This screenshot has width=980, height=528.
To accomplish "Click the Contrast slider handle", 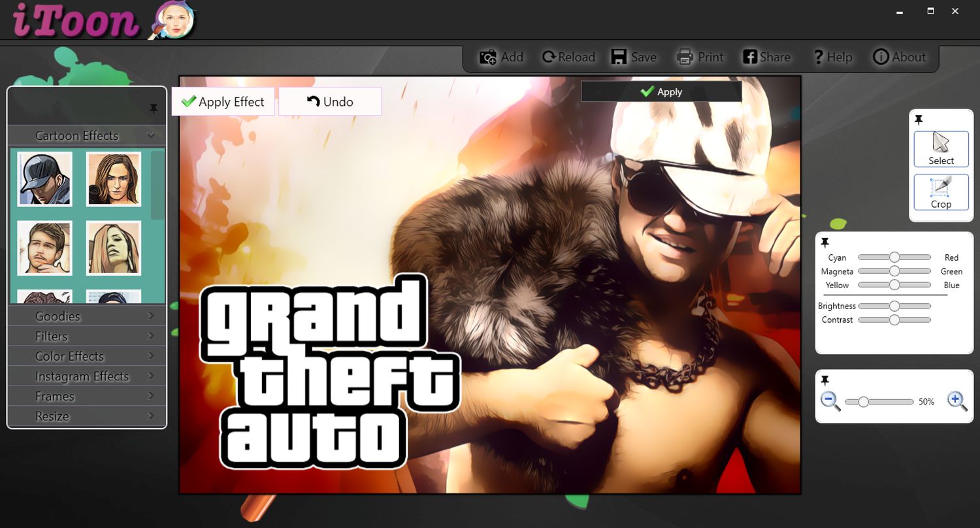I will point(894,320).
